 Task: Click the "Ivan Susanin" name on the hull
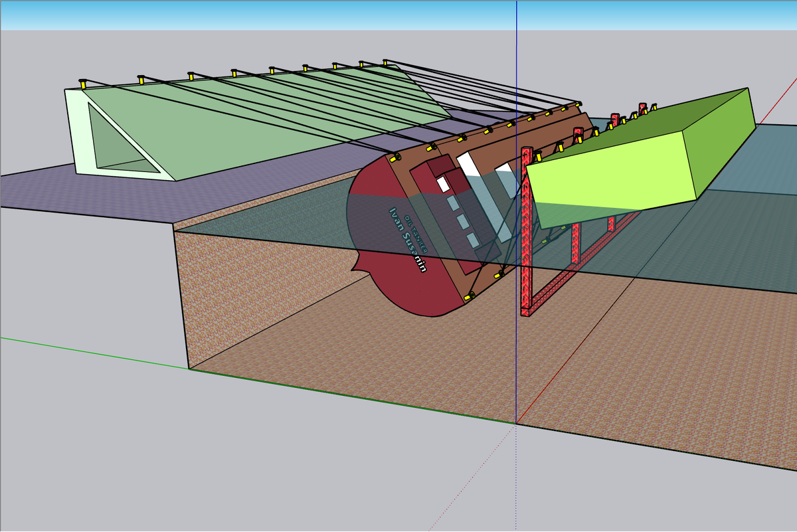pos(407,240)
